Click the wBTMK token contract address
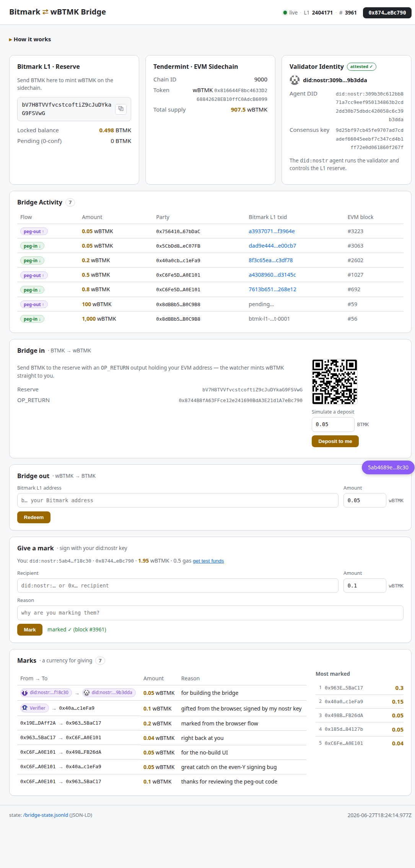The image size is (415, 868). pyautogui.click(x=232, y=95)
